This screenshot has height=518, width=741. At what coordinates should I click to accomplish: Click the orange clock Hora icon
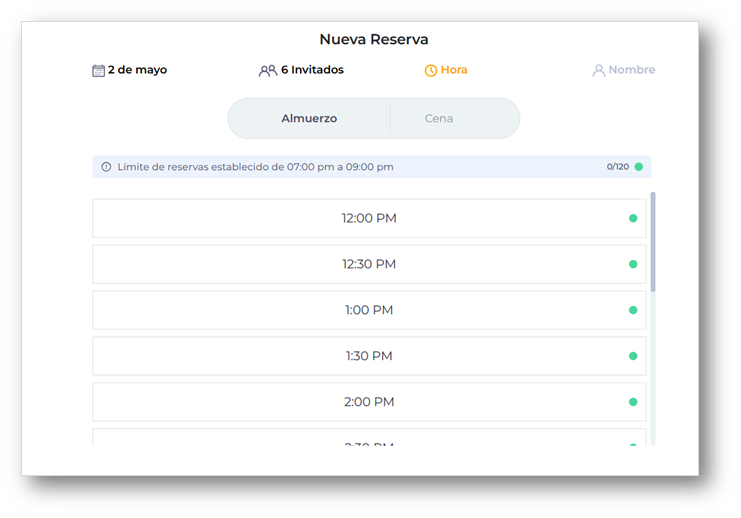coord(431,71)
